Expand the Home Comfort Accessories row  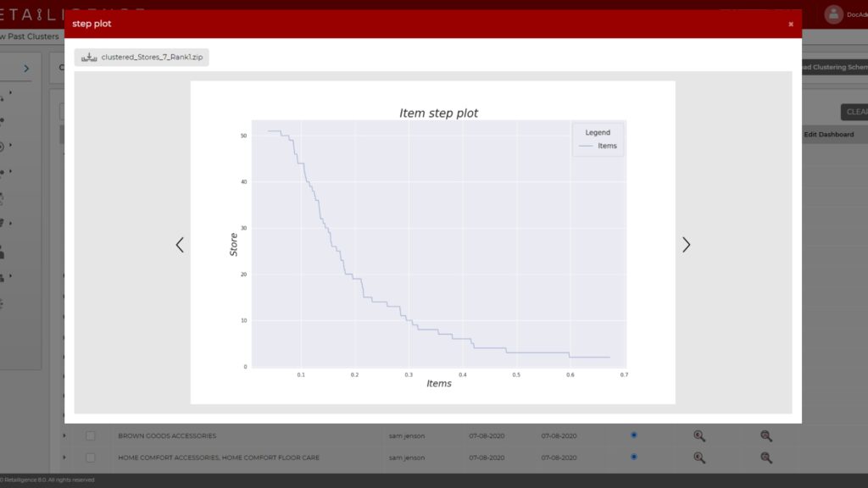coord(65,457)
